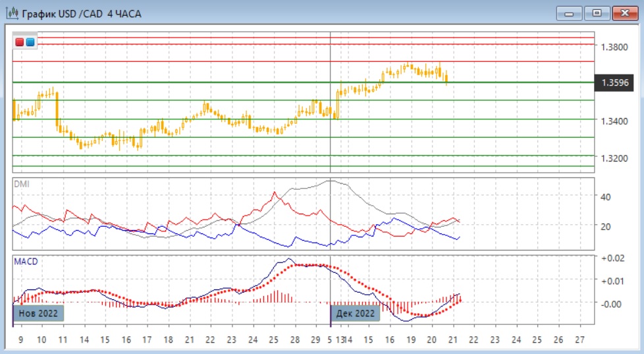Click the red square button on chart
The width and height of the screenshot is (644, 354).
tap(20, 42)
